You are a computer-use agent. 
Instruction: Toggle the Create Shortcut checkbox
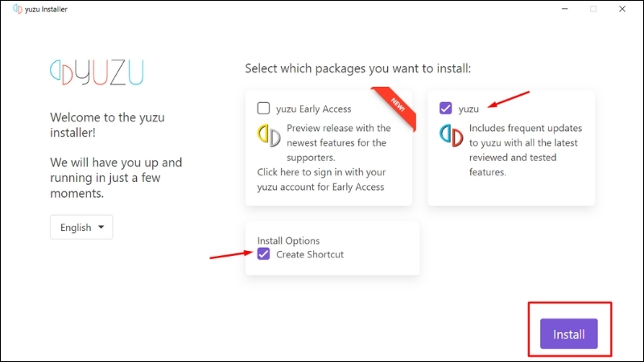(264, 254)
